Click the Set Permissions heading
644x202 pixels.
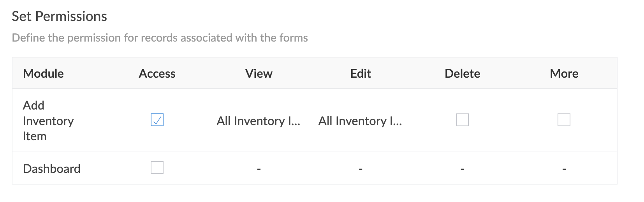pyautogui.click(x=59, y=16)
